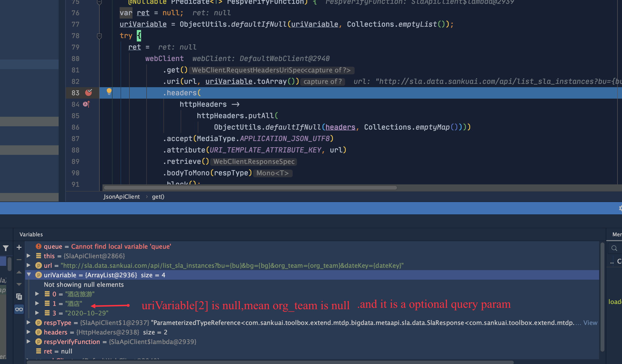Image resolution: width=622 pixels, height=364 pixels.
Task: Click the search icon in Memory panel
Action: pyautogui.click(x=614, y=248)
